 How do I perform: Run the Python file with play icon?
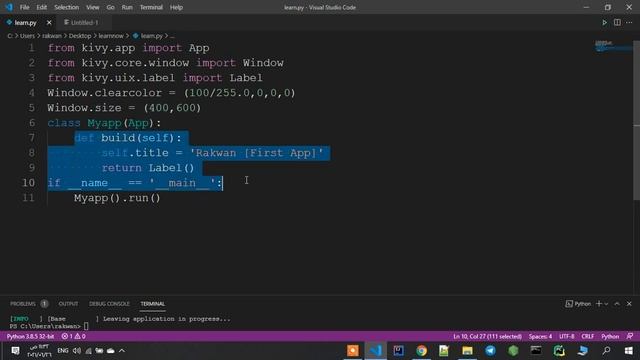click(x=604, y=22)
